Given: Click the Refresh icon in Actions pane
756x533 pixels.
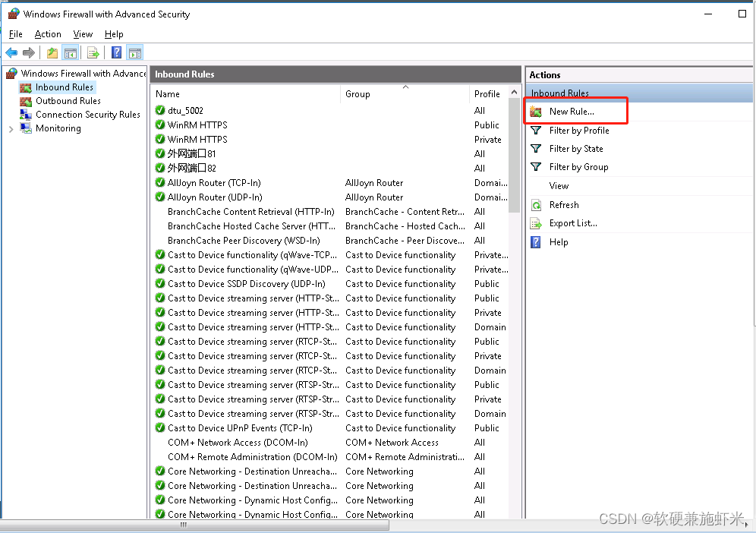Looking at the screenshot, I should click(x=536, y=205).
